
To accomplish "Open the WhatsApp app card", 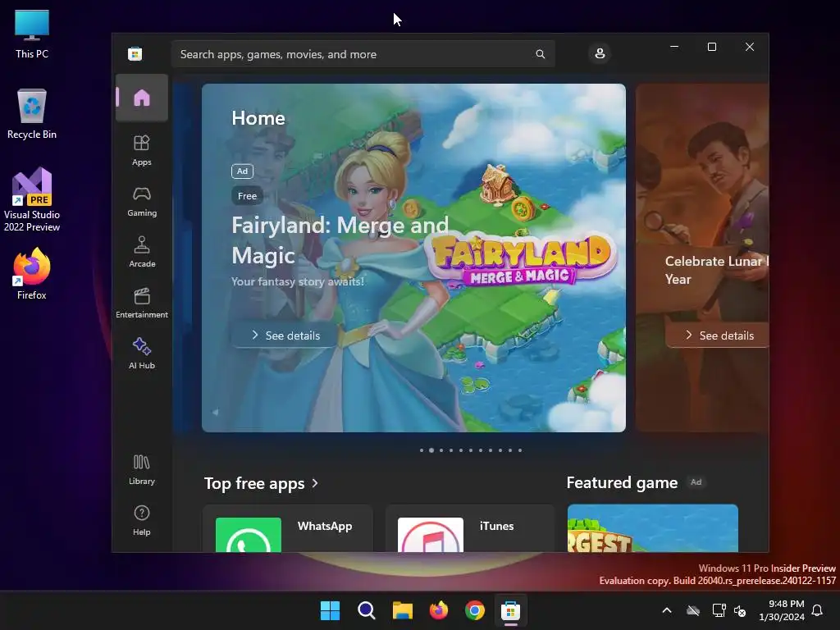I will pos(288,528).
